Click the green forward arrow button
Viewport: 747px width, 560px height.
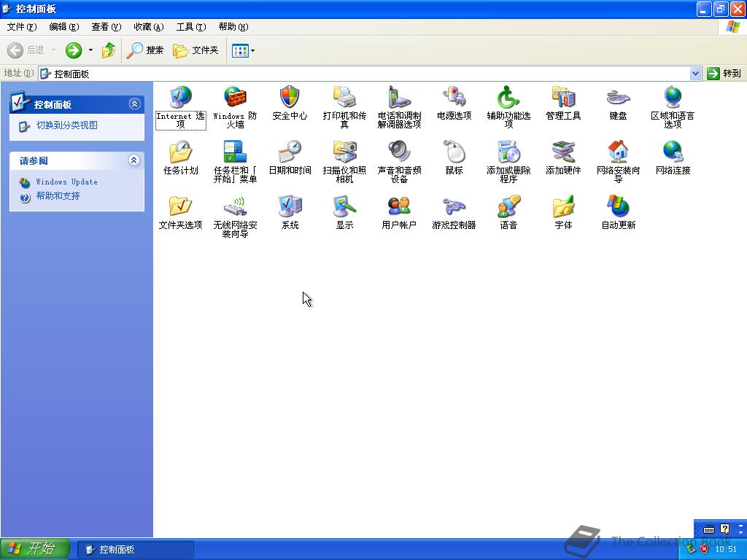74,50
